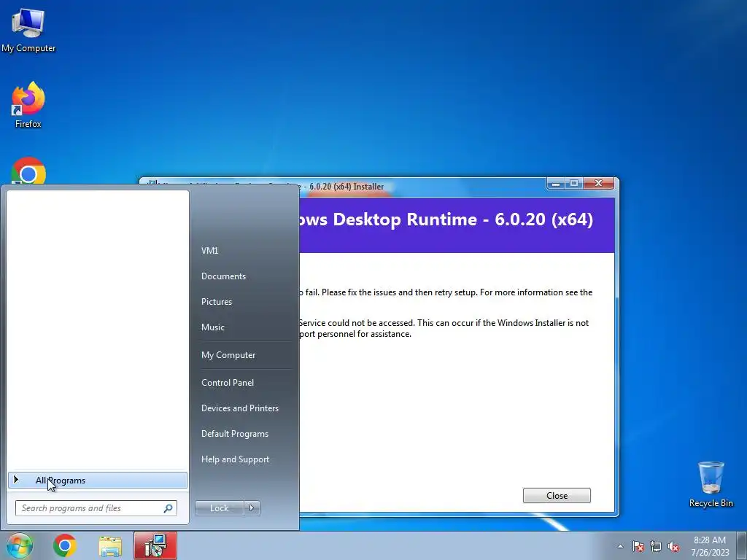Select the installer taskbar button

155,545
